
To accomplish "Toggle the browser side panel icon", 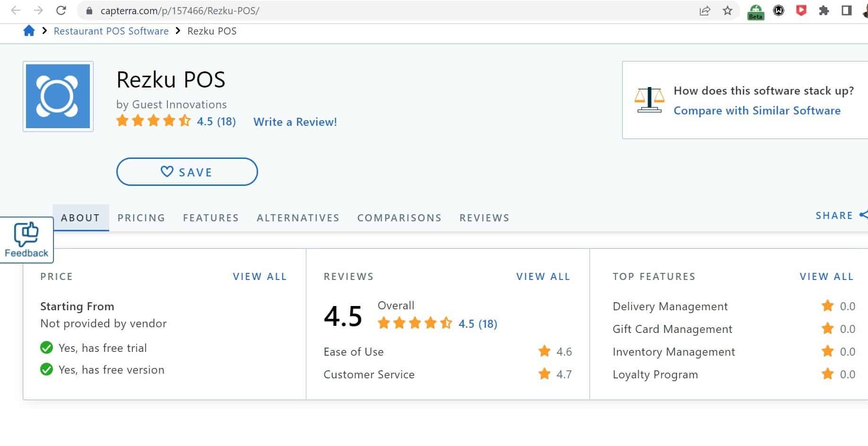I will (846, 10).
